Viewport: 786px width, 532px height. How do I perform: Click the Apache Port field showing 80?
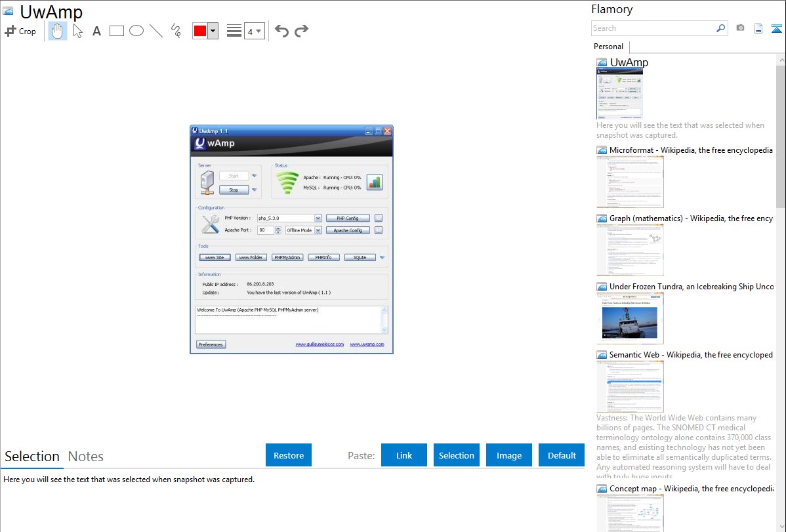pyautogui.click(x=266, y=230)
